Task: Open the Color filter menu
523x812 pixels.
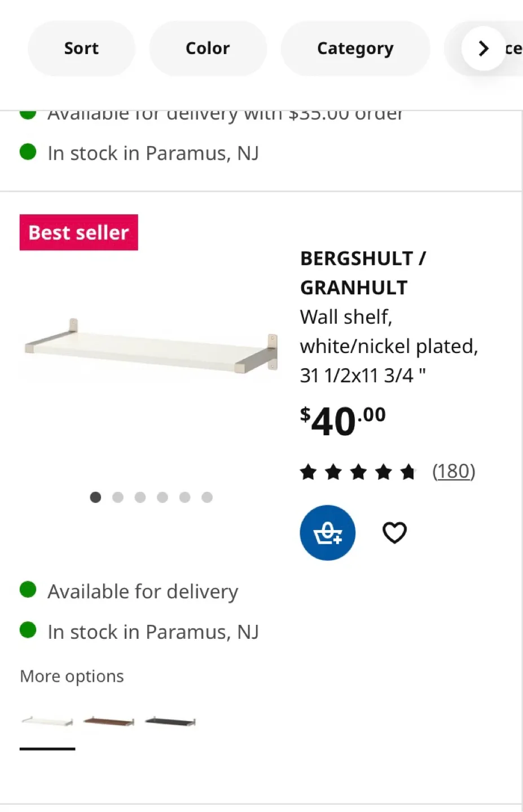Action: (x=208, y=48)
